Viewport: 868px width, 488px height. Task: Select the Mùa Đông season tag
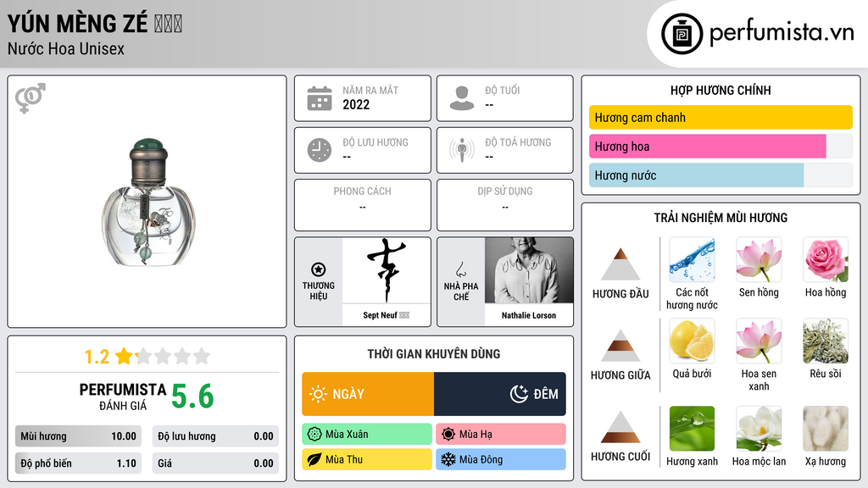click(x=501, y=459)
